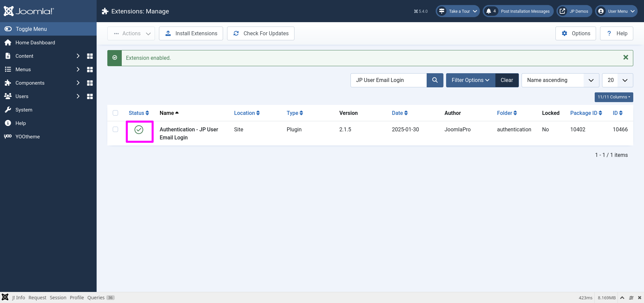Dismiss the Extension enabled alert
This screenshot has height=303, width=644.
(625, 57)
